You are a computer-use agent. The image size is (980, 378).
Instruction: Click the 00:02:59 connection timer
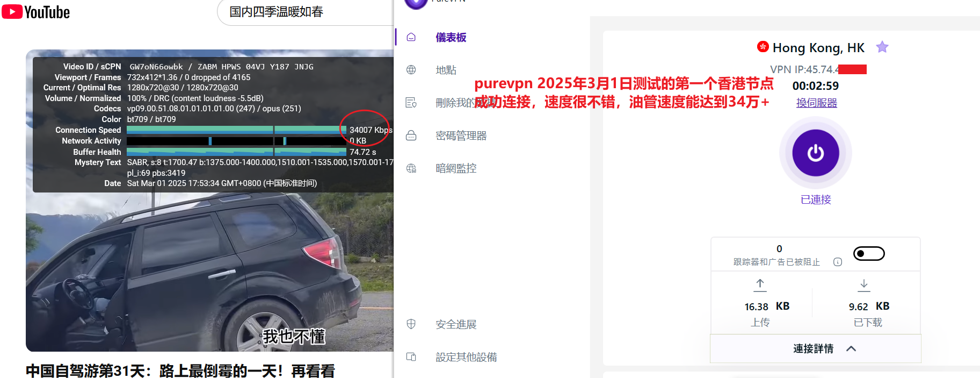(815, 86)
